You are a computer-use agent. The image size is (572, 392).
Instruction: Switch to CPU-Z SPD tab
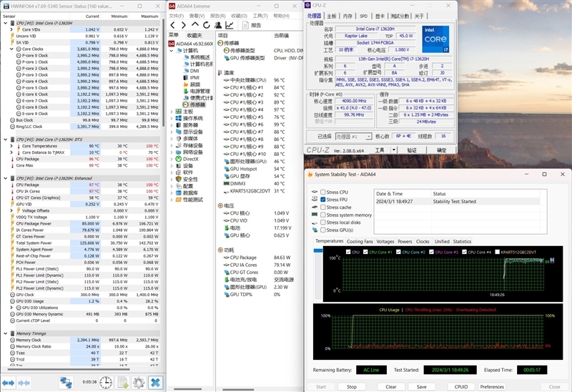coord(364,16)
